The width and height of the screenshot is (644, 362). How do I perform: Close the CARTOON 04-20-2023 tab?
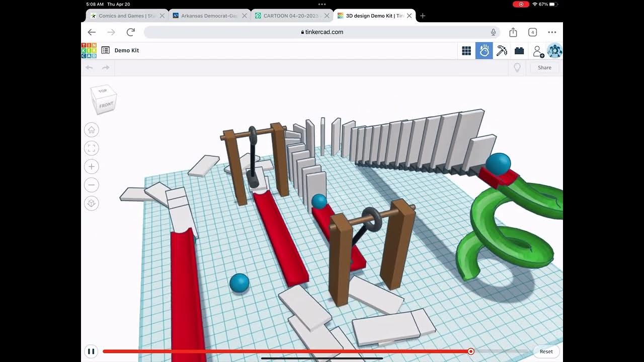(x=327, y=16)
